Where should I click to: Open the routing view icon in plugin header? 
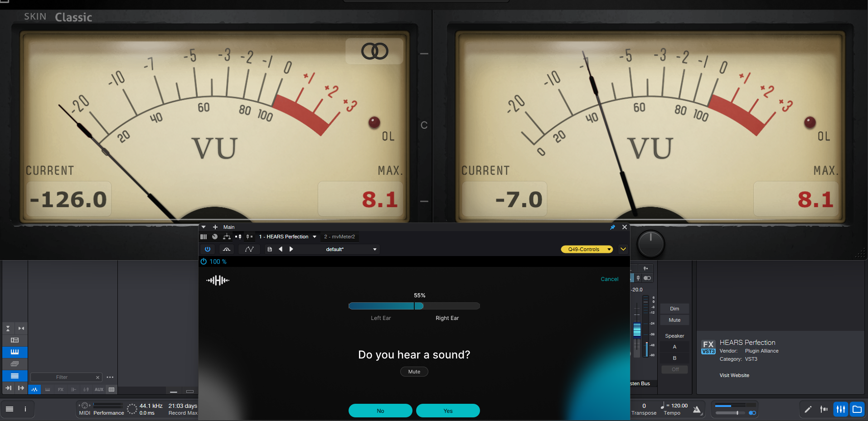(x=227, y=237)
